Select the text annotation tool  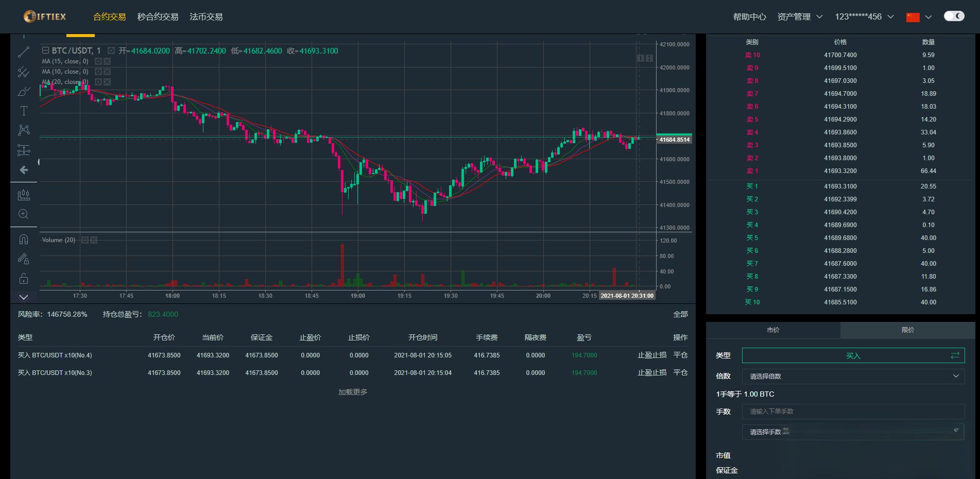pos(24,111)
